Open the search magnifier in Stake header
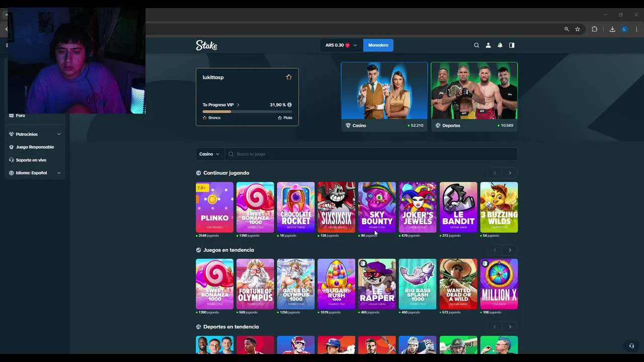 (x=476, y=45)
